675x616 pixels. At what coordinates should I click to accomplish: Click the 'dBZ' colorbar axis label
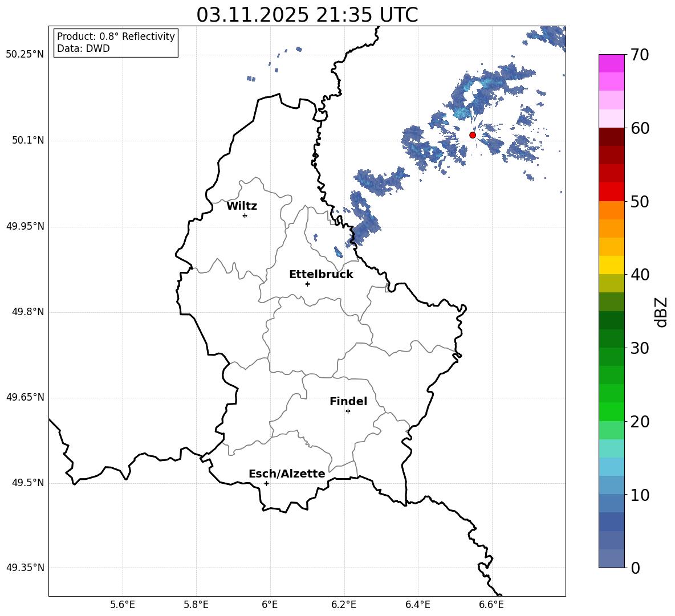click(661, 312)
